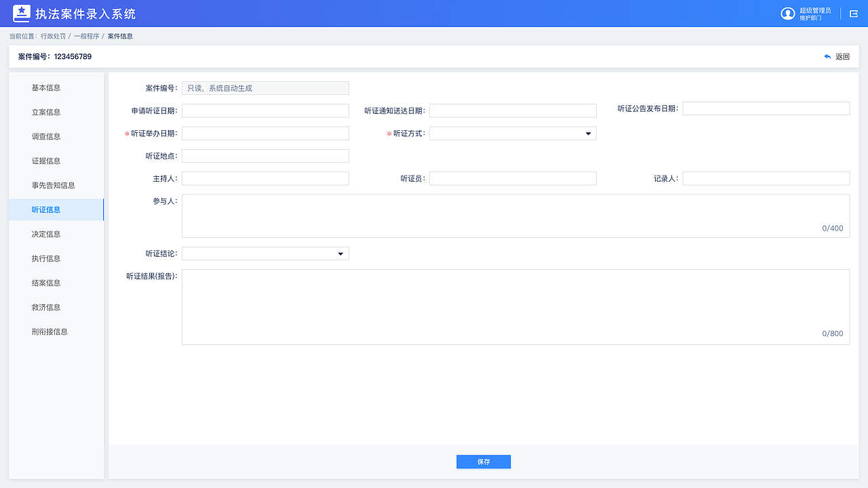Select the 听证信息 tab
Screen dimensions: 868x488
pos(56,209)
